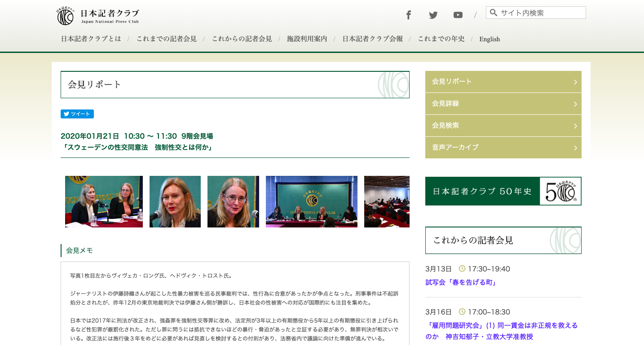Open the Facebook icon link
This screenshot has width=644, height=345.
pyautogui.click(x=409, y=15)
